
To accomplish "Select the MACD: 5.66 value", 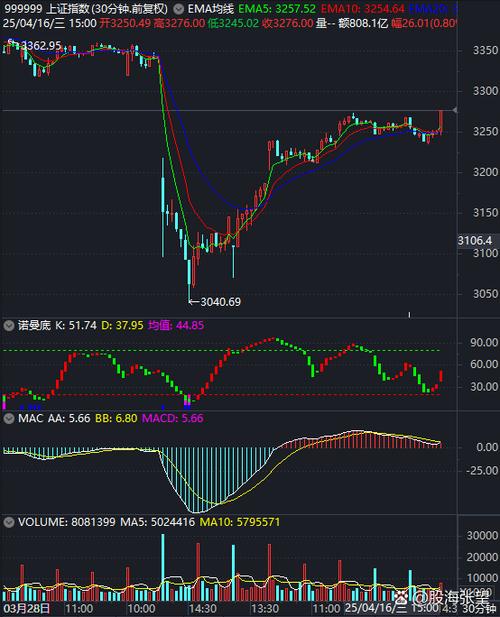I will point(173,418).
